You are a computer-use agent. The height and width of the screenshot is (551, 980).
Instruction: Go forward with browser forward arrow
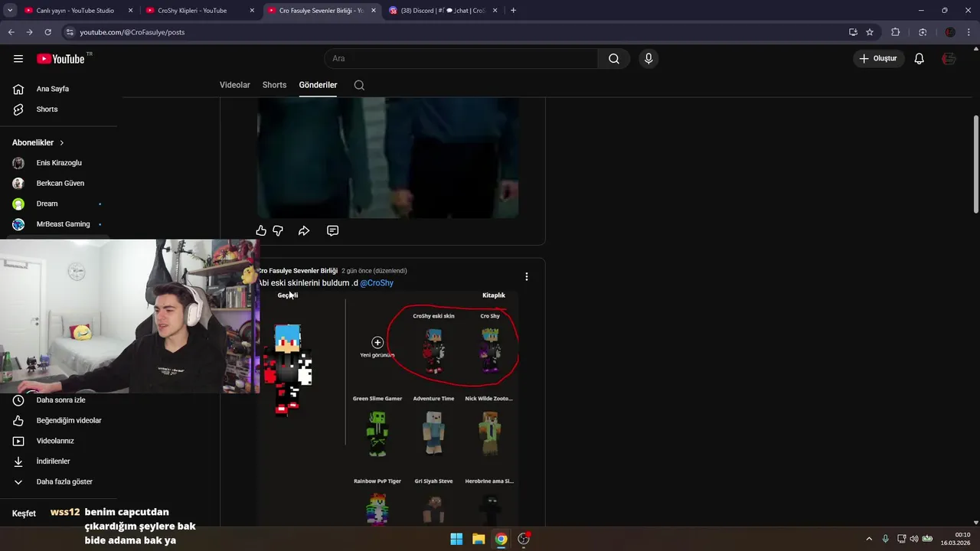tap(29, 32)
